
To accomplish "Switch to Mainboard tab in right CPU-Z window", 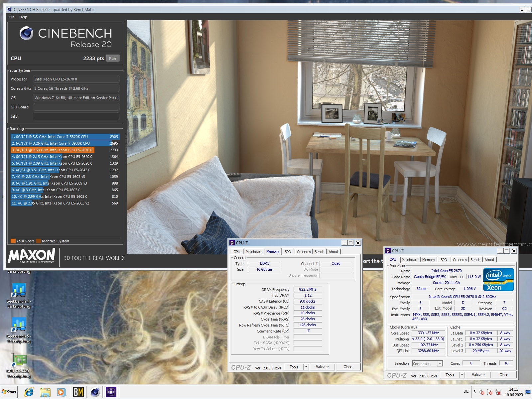I will (x=410, y=260).
